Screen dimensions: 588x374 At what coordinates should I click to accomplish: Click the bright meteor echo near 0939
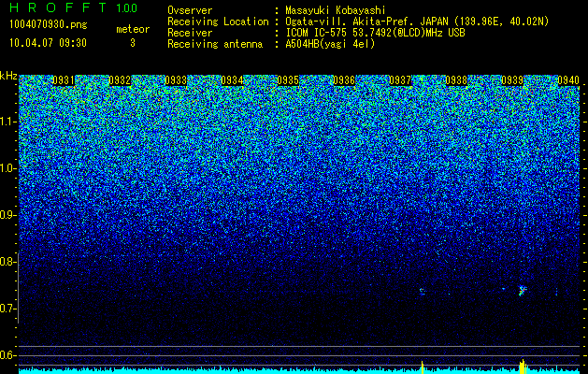pos(522,291)
